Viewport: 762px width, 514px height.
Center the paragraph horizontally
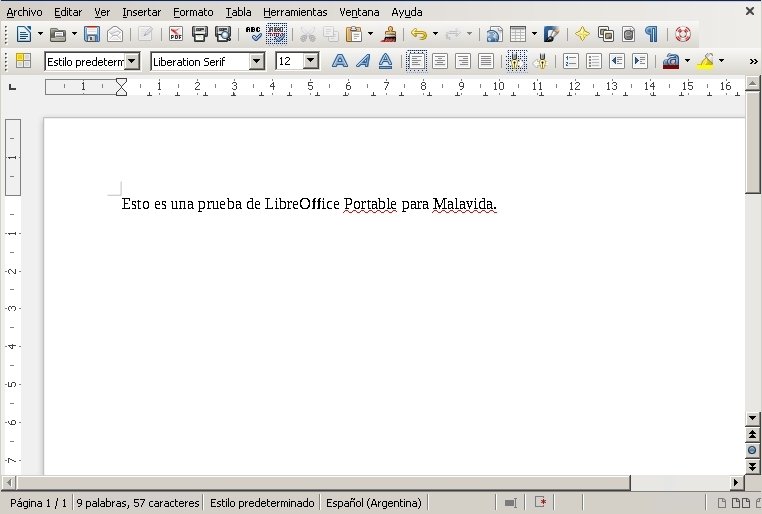tap(440, 61)
